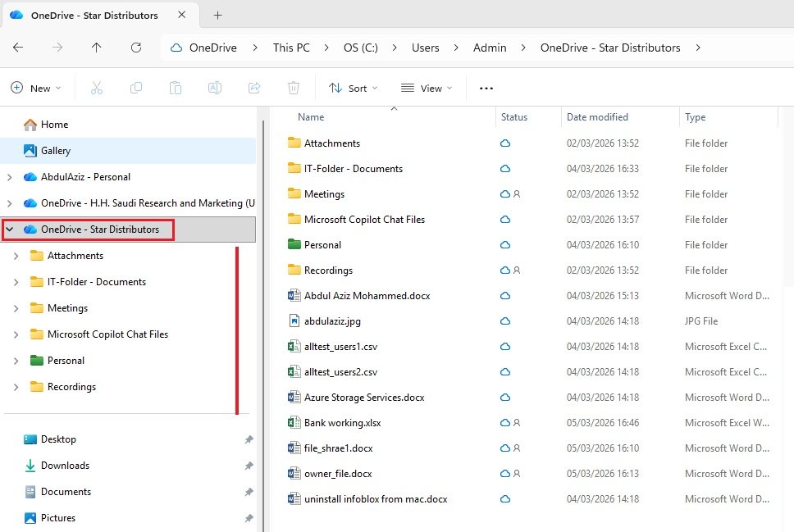Click pin icon next to Documents

[249, 492]
